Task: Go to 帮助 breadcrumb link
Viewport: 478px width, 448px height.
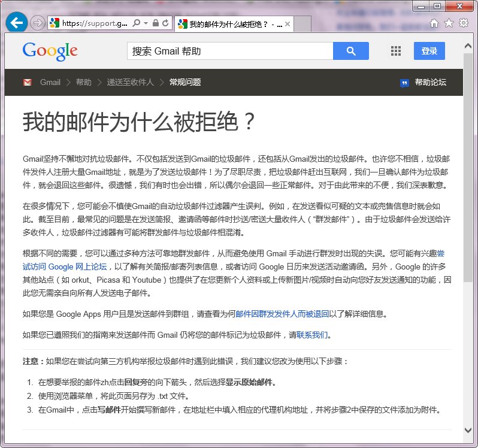Action: point(83,82)
